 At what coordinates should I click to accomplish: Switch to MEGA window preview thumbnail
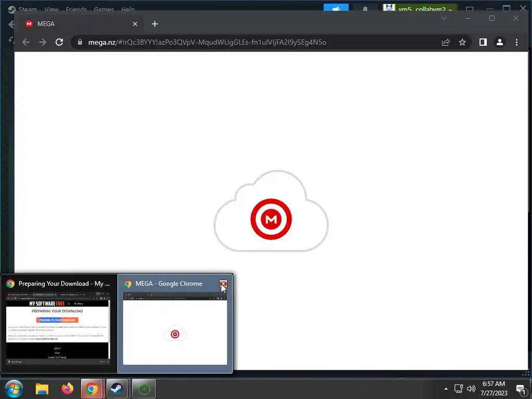(x=175, y=328)
